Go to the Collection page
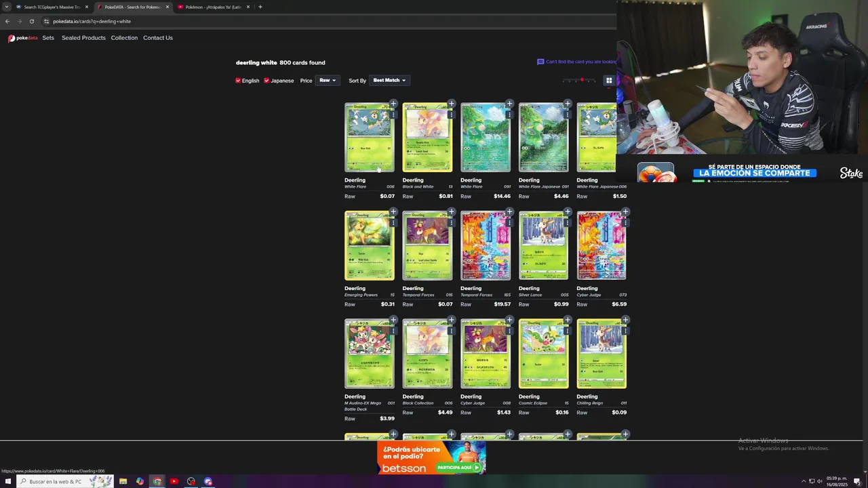Viewport: 868px width, 488px height. pyautogui.click(x=124, y=38)
